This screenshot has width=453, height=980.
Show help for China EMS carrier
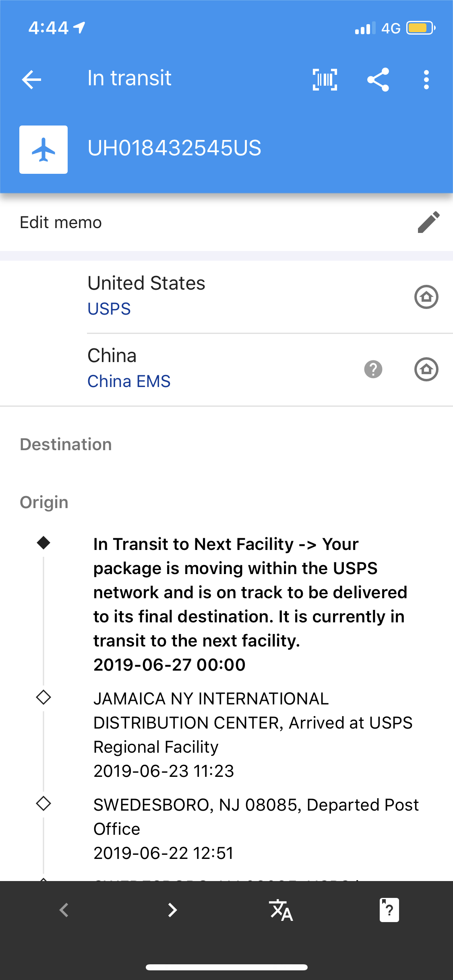373,369
